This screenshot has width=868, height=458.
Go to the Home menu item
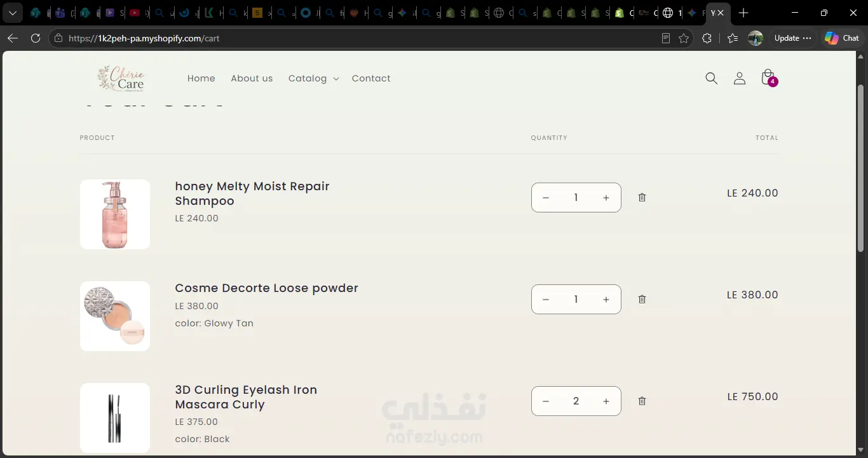(201, 78)
